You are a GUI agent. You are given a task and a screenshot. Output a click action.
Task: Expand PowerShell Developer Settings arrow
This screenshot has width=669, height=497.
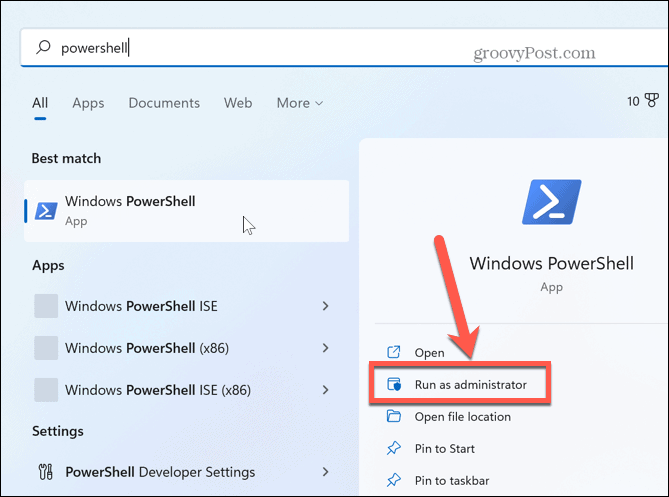(325, 472)
